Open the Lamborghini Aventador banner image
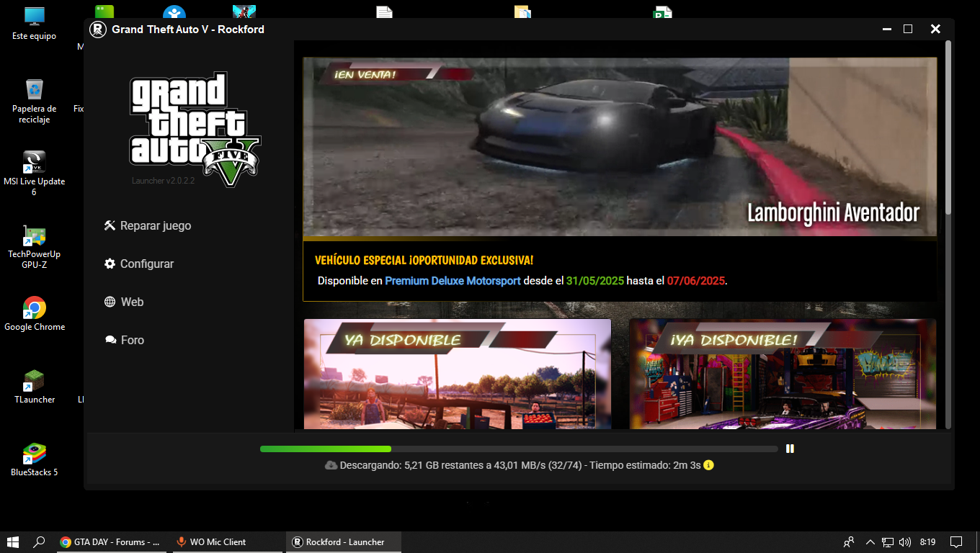The height and width of the screenshot is (553, 980). (620, 147)
